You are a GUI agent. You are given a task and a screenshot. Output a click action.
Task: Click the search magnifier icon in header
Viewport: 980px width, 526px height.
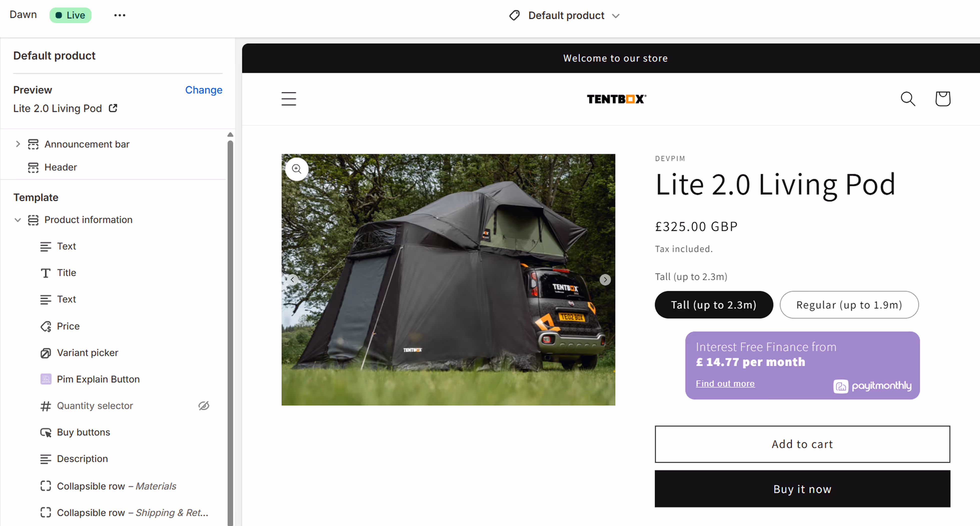[x=908, y=99]
